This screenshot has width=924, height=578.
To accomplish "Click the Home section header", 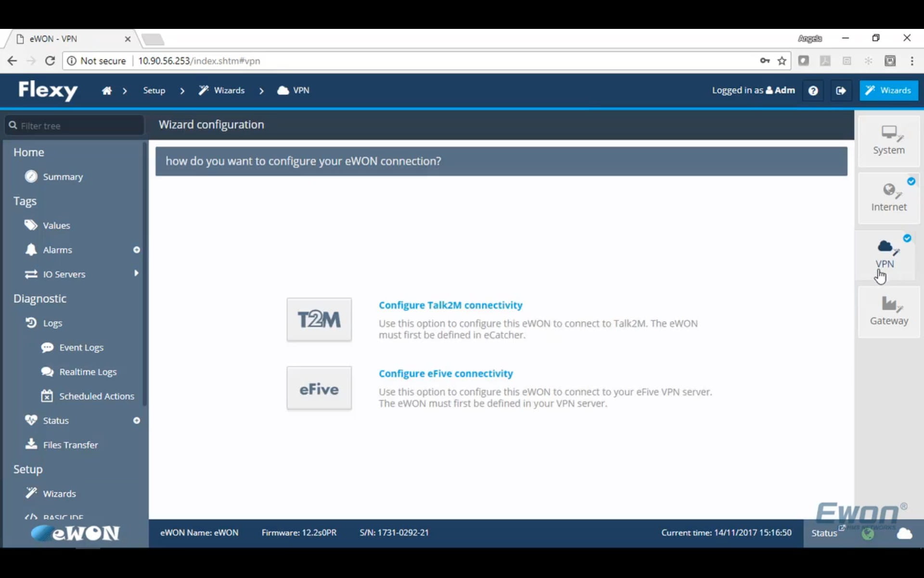I will coord(29,152).
